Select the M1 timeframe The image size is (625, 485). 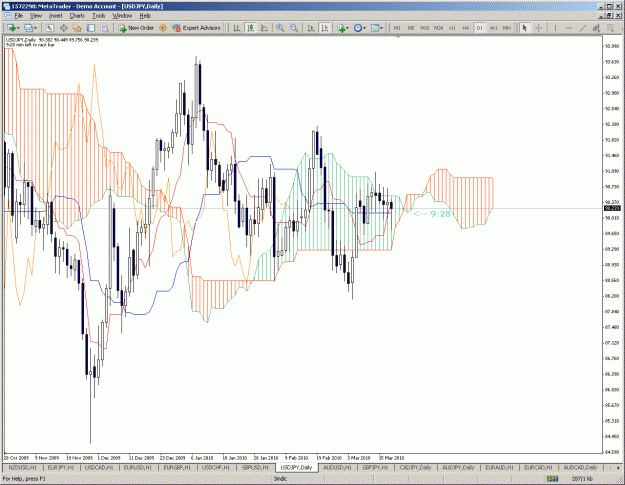tap(397, 28)
